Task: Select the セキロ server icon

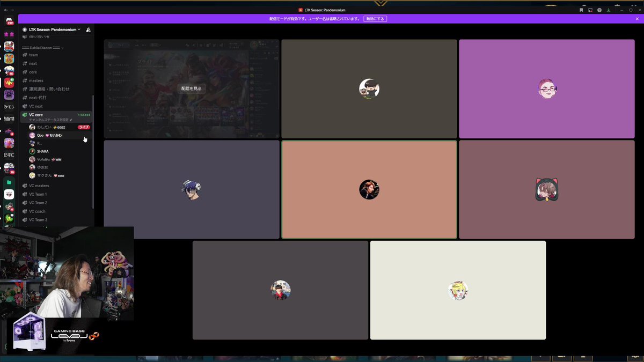Action: click(x=9, y=155)
